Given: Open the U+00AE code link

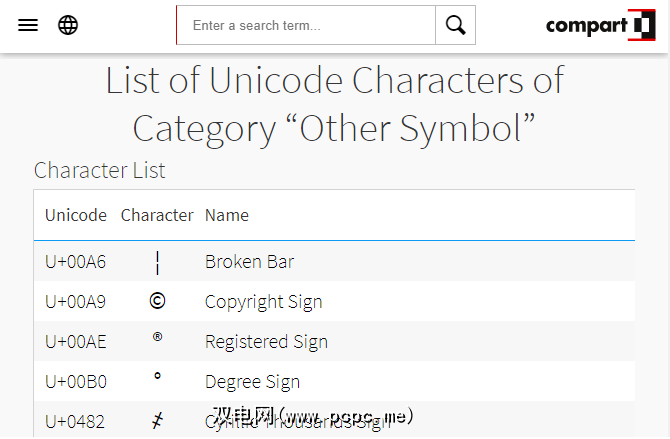Looking at the screenshot, I should click(x=75, y=342).
